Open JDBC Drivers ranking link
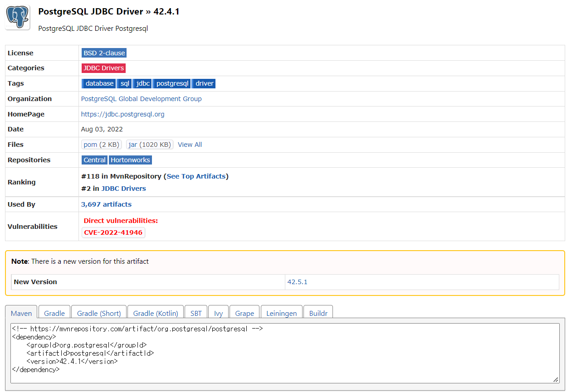The image size is (567, 392). [x=123, y=189]
